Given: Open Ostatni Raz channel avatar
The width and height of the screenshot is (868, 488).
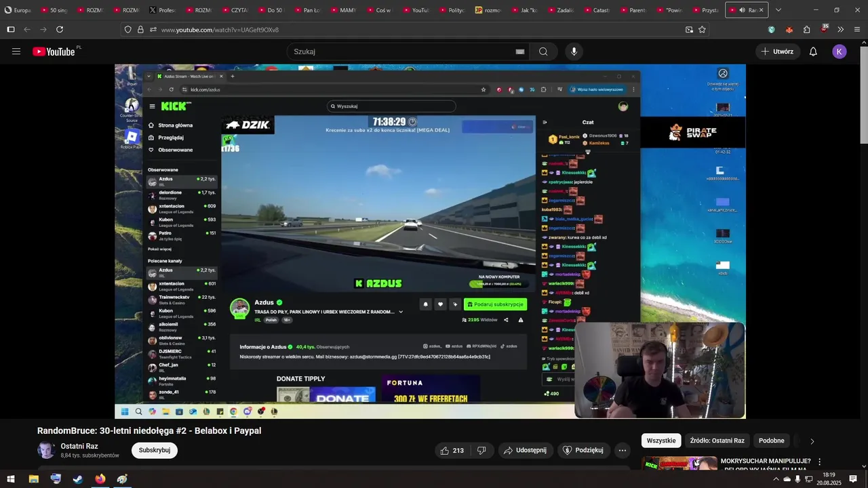Looking at the screenshot, I should [x=46, y=451].
